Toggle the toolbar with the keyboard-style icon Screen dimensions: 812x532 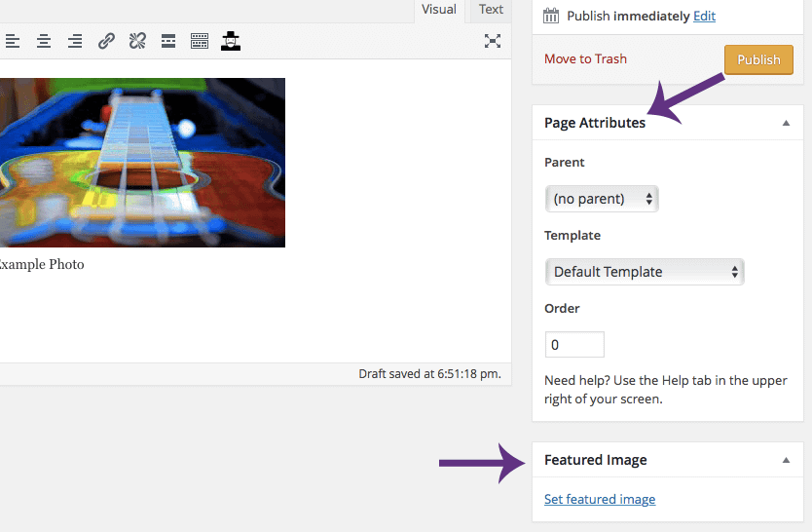pos(200,41)
